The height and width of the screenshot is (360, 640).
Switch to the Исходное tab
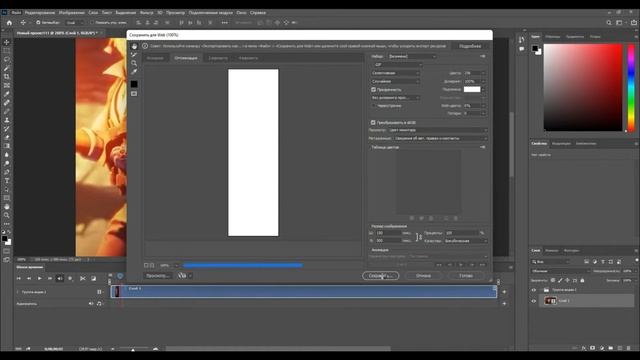coord(155,58)
